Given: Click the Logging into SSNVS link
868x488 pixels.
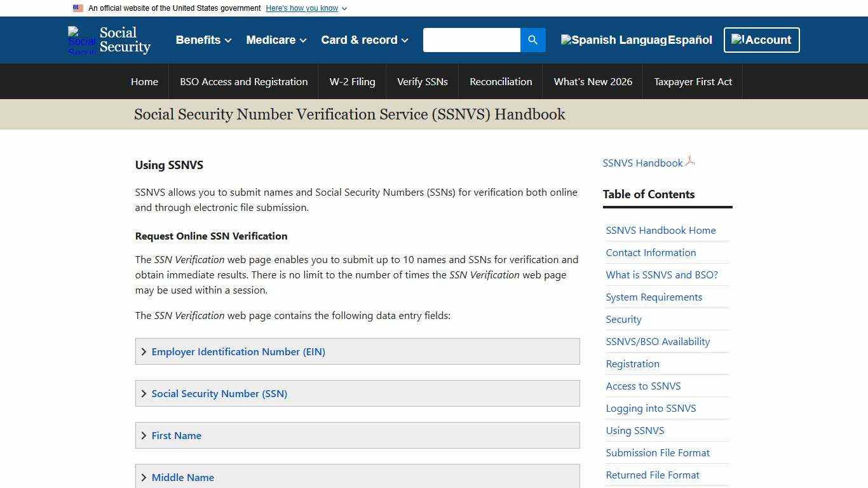Looking at the screenshot, I should [x=651, y=408].
